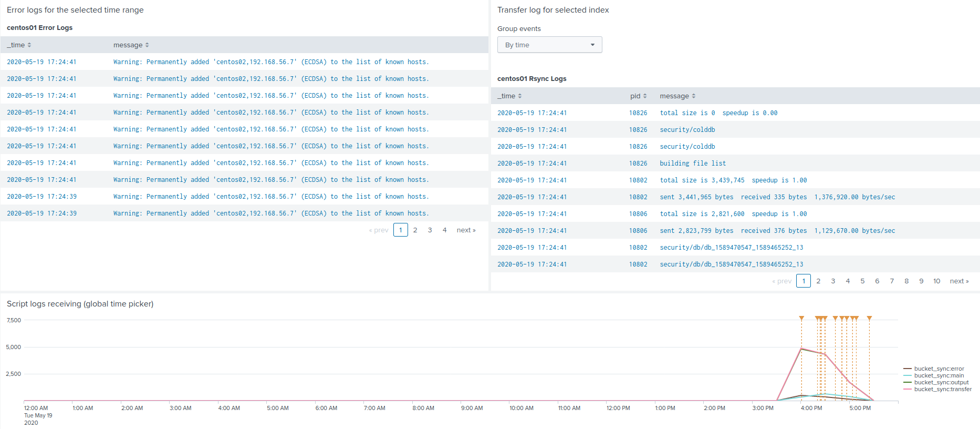Click « prev in Rsync Logs pagination
980x429 pixels.
point(782,281)
